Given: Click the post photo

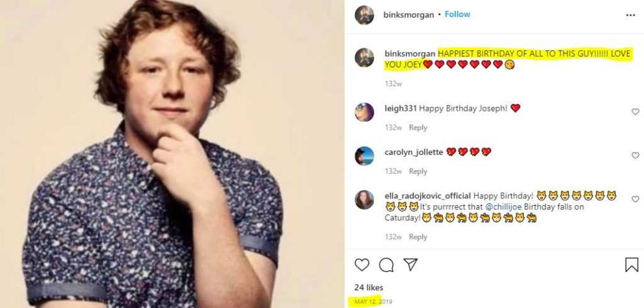Looking at the screenshot, I should [172, 154].
